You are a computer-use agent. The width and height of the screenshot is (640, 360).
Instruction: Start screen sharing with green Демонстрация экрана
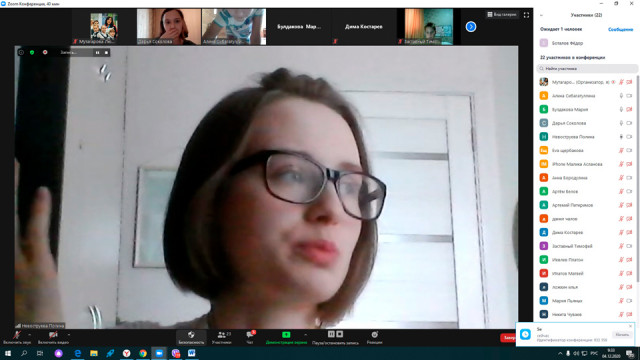point(286,337)
